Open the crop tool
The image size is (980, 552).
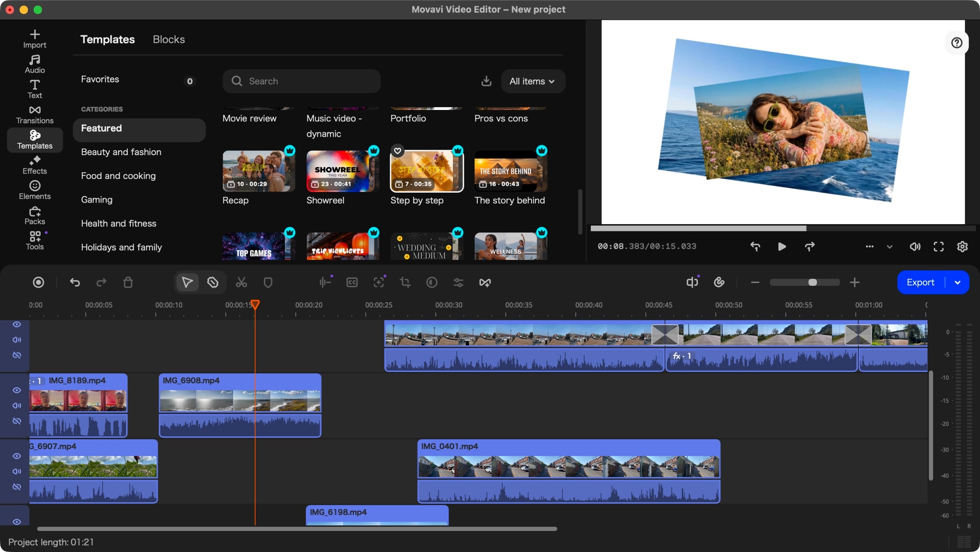tap(405, 283)
